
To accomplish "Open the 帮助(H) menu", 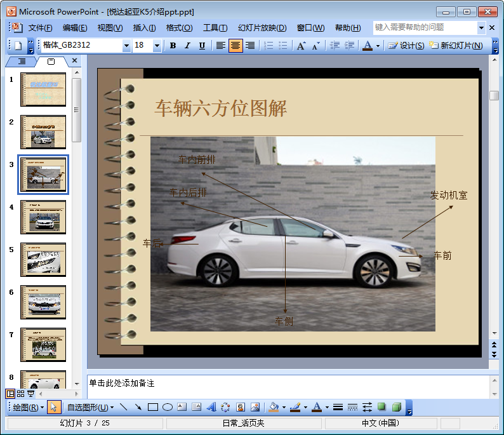I will (348, 28).
